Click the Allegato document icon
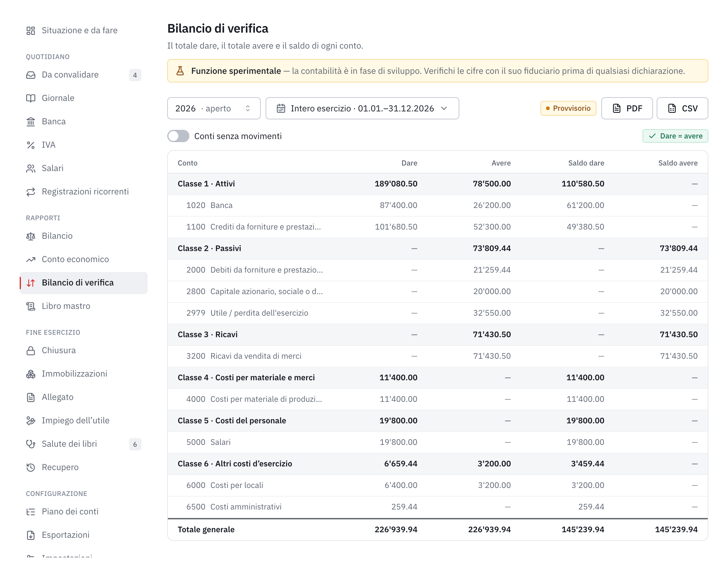The height and width of the screenshot is (587, 728). click(31, 397)
